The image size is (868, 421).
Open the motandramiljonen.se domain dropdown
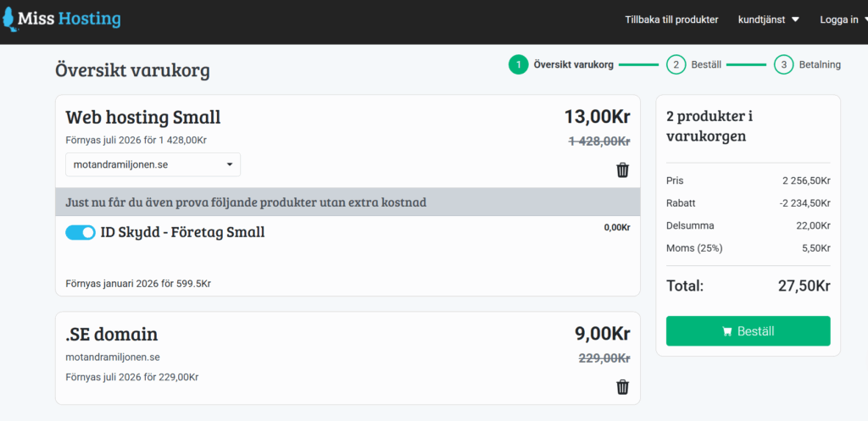coord(153,164)
